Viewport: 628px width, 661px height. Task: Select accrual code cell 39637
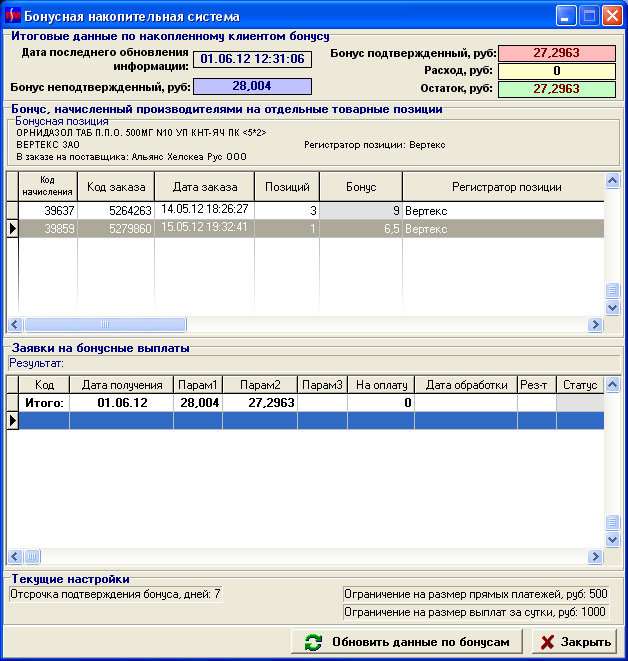48,210
